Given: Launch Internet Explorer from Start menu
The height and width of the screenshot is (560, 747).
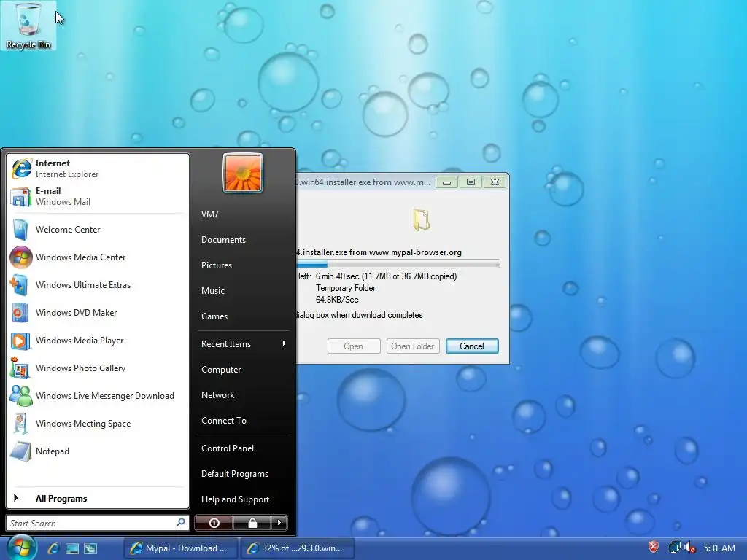Looking at the screenshot, I should tap(98, 168).
